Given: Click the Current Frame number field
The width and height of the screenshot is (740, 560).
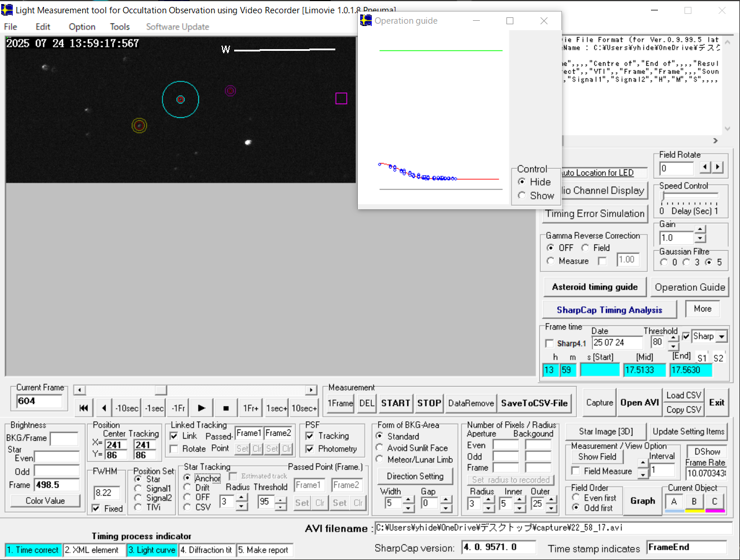Looking at the screenshot, I should [39, 401].
